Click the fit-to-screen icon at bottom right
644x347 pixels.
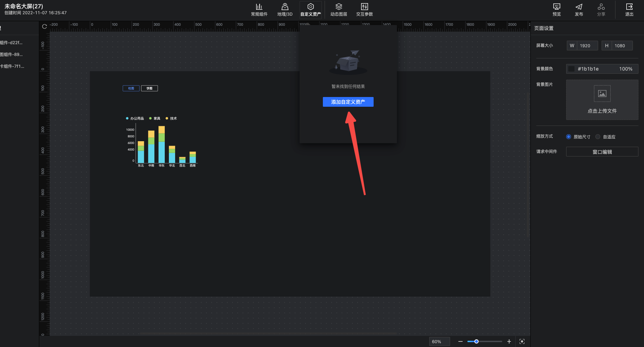point(522,341)
